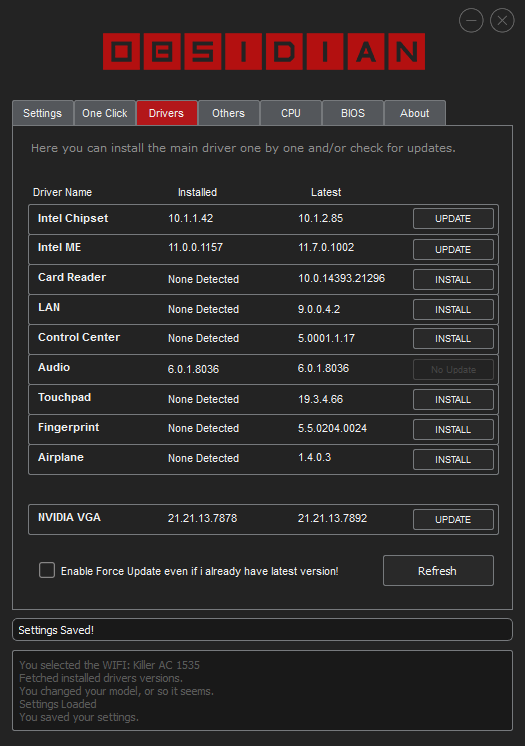Click latest version 11.7.0.1002
The height and width of the screenshot is (746, 525).
pyautogui.click(x=326, y=247)
